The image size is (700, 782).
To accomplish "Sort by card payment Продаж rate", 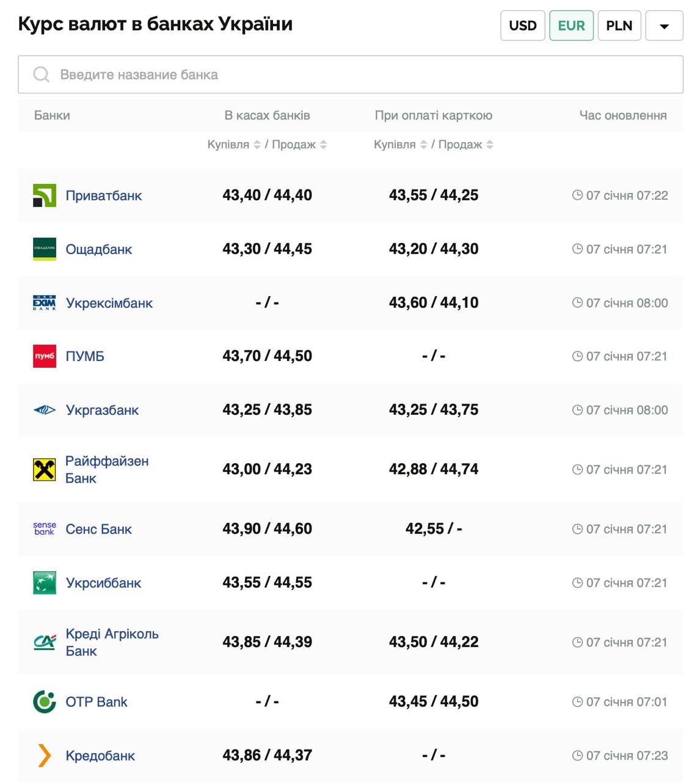I will 490,145.
